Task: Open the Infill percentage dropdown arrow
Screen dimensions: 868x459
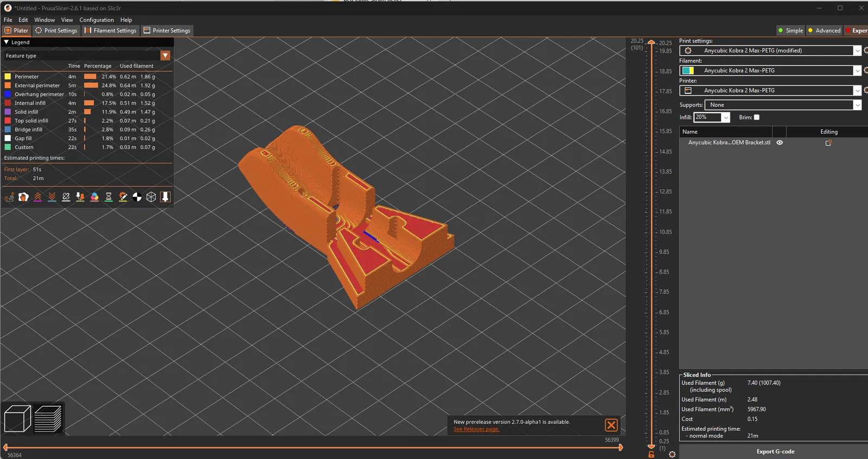Action: [726, 118]
